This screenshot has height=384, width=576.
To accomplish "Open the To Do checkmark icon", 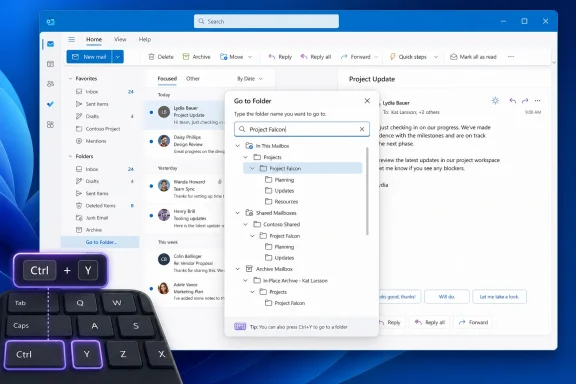I will coord(50,104).
